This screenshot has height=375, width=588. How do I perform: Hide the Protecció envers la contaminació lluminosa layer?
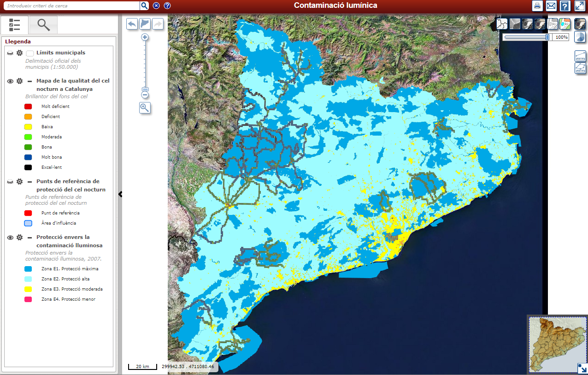coord(10,238)
